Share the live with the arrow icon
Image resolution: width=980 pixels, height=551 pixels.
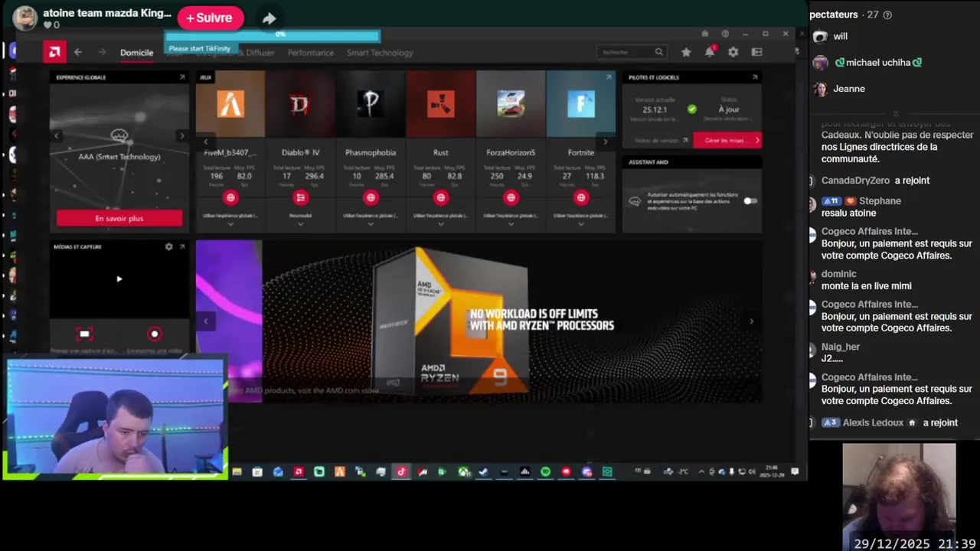(269, 18)
